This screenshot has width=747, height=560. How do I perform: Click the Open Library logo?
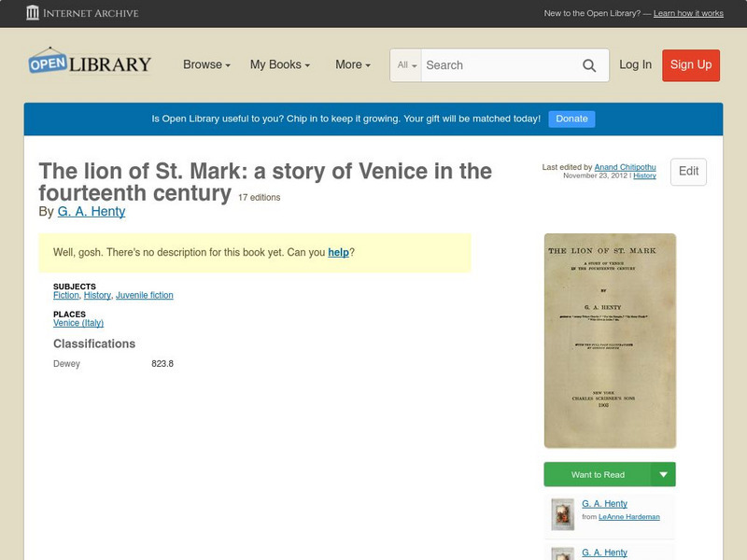90,63
